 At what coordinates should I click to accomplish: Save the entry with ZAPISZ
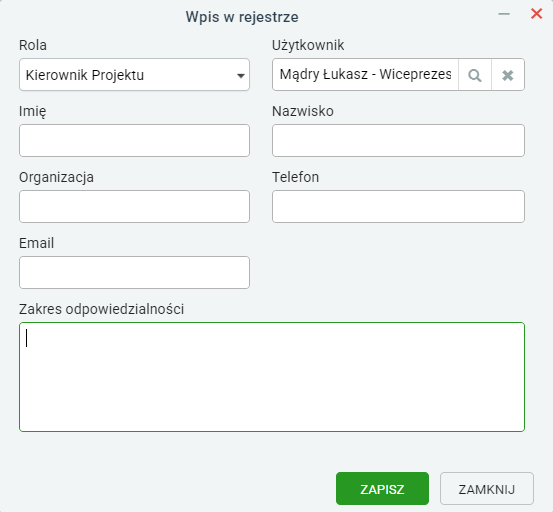[x=382, y=489]
